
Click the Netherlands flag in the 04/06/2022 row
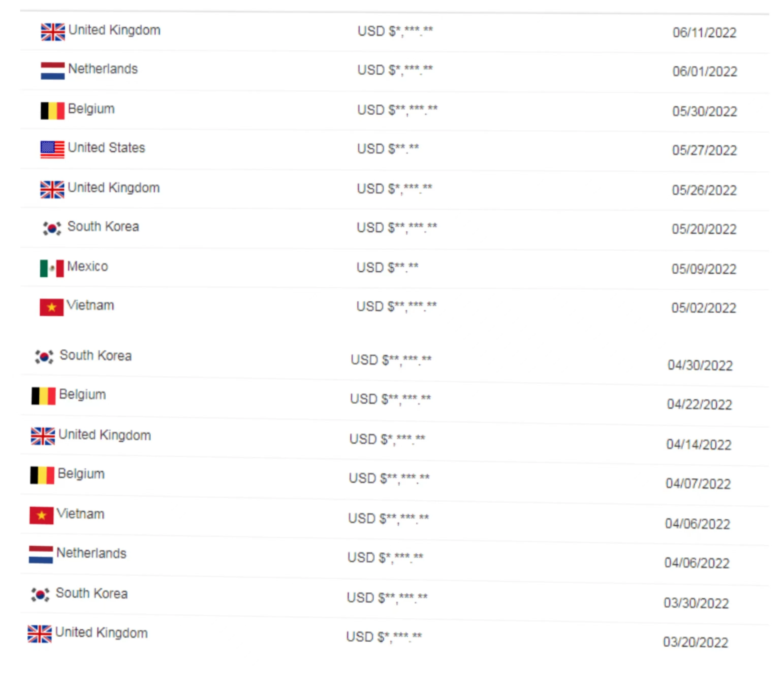[x=41, y=555]
